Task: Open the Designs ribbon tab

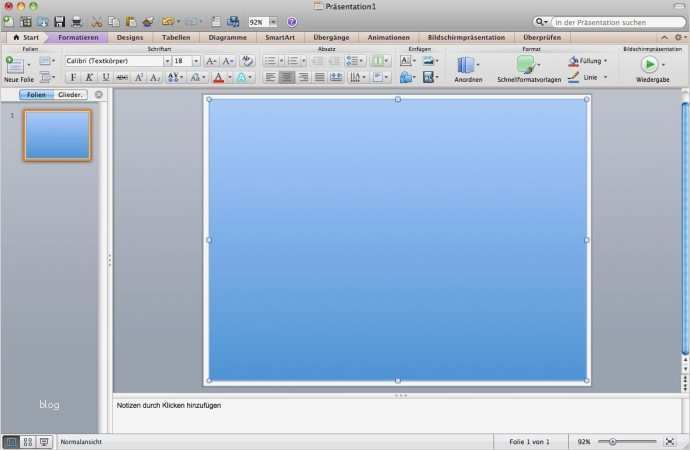Action: pos(130,37)
